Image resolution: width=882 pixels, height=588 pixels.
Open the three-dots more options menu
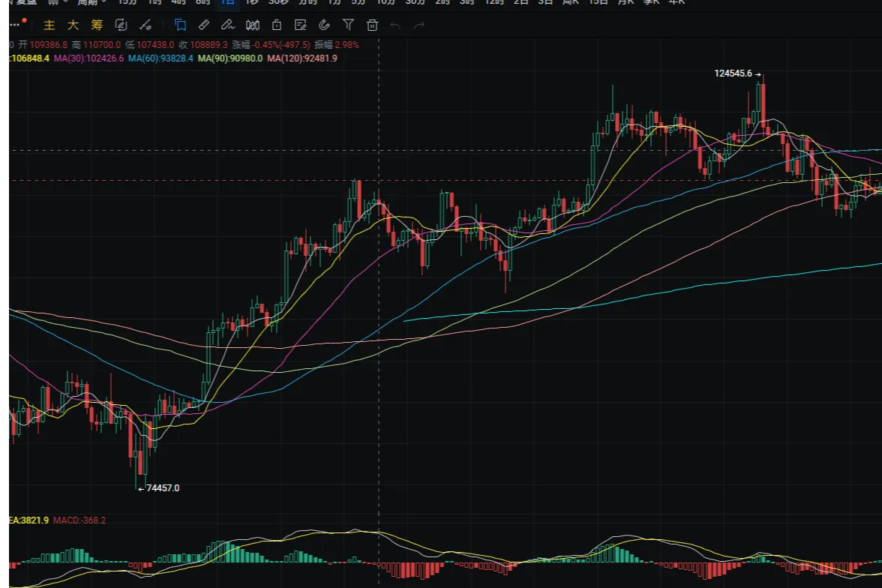(16, 24)
